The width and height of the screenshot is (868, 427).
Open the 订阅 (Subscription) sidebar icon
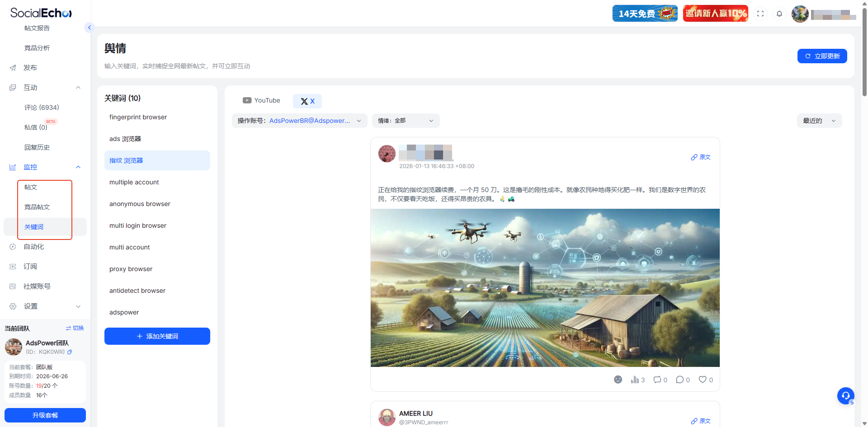[x=12, y=267]
